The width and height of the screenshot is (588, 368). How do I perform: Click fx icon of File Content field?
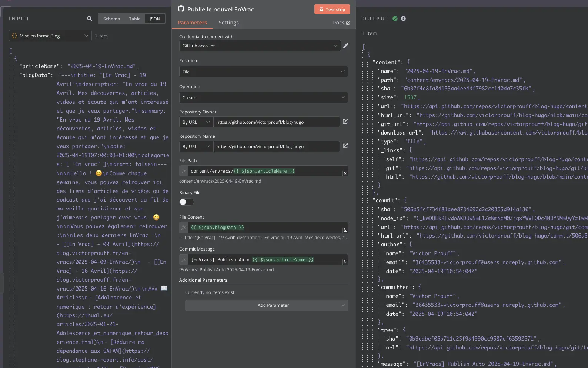click(x=184, y=228)
